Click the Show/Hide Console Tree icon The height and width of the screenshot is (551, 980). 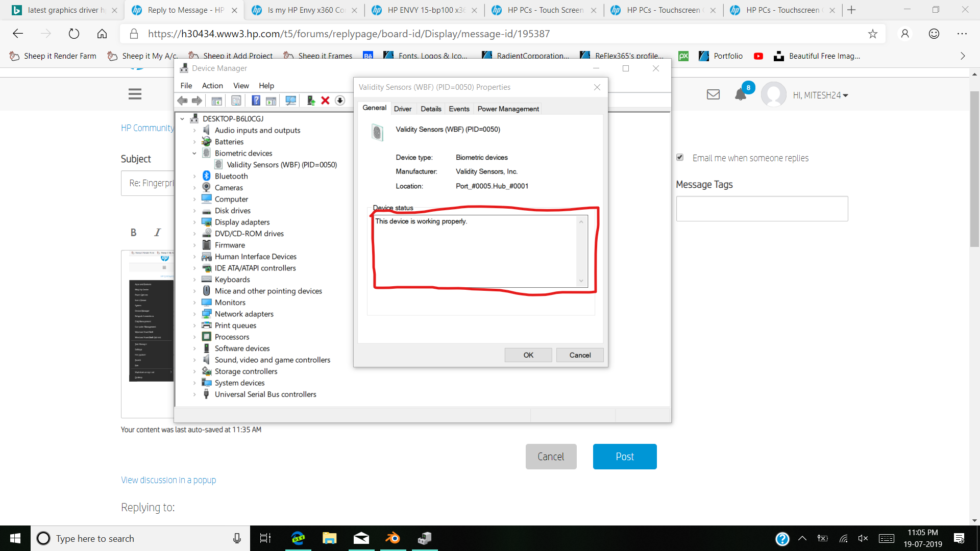point(216,101)
